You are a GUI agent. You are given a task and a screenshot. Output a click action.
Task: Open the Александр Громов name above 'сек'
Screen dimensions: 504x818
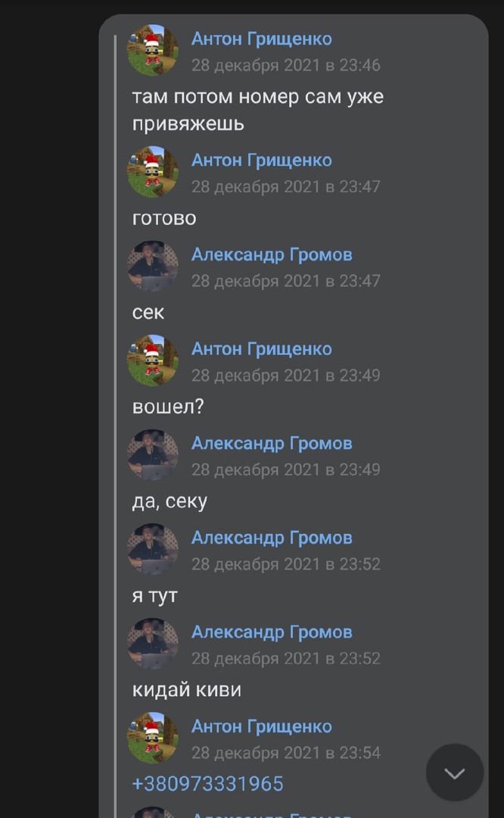tap(272, 254)
